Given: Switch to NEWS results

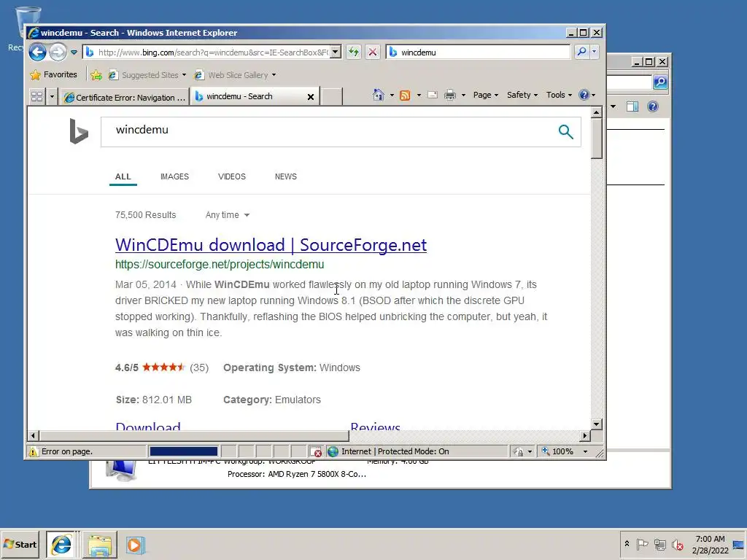Looking at the screenshot, I should coord(286,176).
